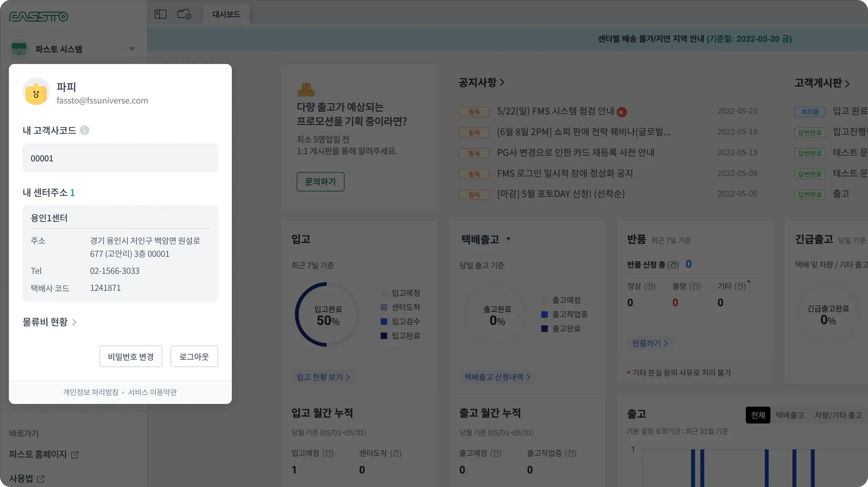Viewport: 868px width, 487px height.
Task: Switch 출고 chart to 차량/기타 출고
Action: (838, 415)
